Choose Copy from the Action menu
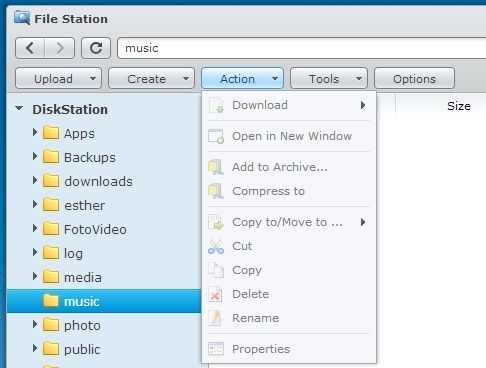Screen dimensions: 486x368 [289, 270]
